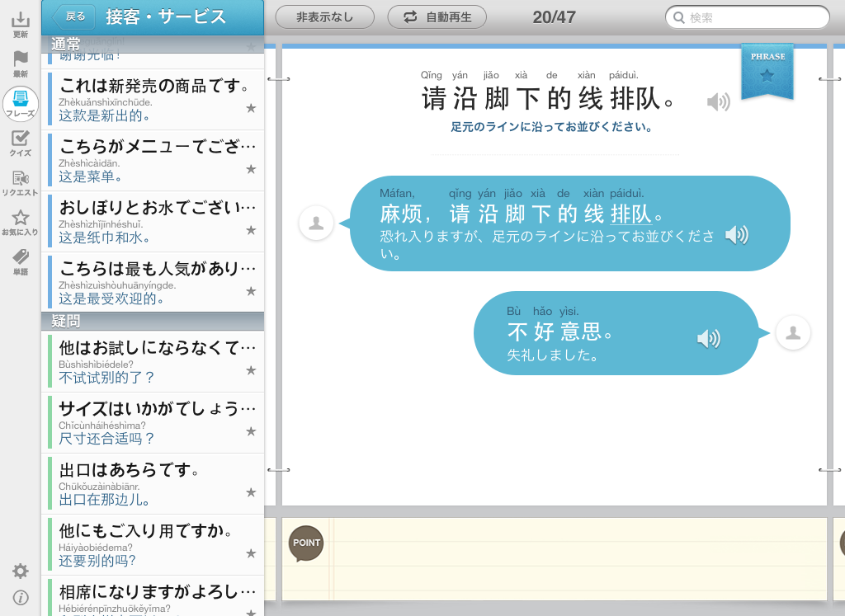Open the settings gear icon

(21, 571)
